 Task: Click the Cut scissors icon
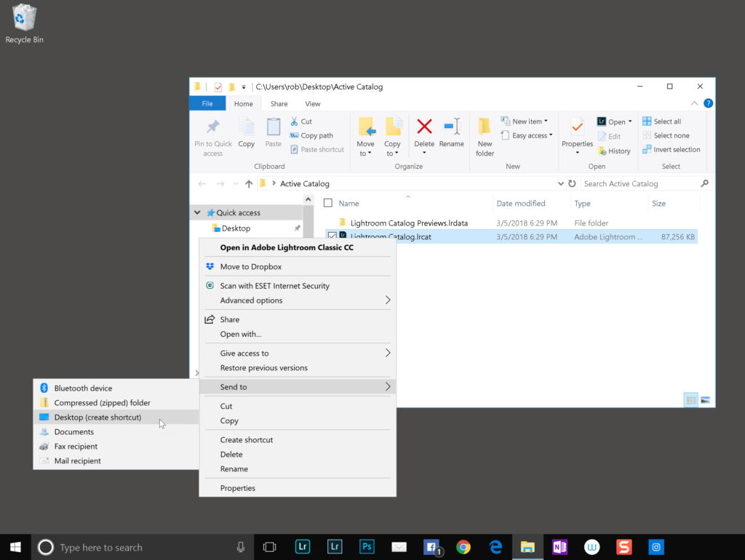coord(294,121)
